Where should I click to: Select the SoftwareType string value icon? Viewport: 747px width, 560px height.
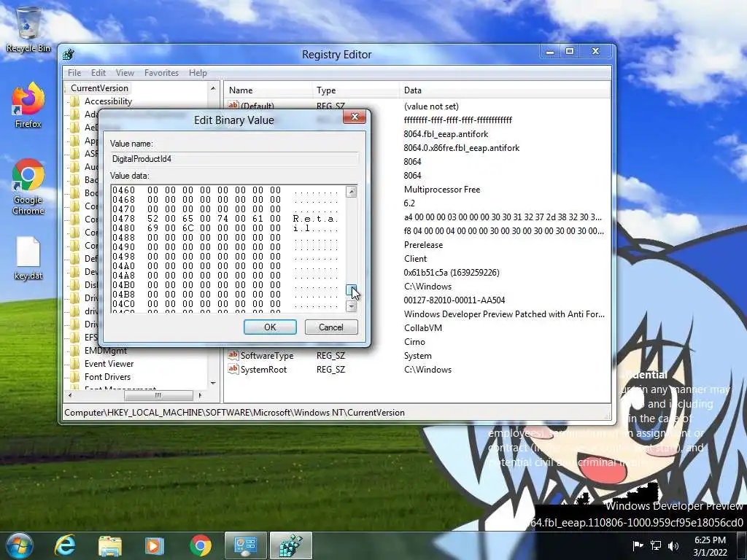coord(233,355)
